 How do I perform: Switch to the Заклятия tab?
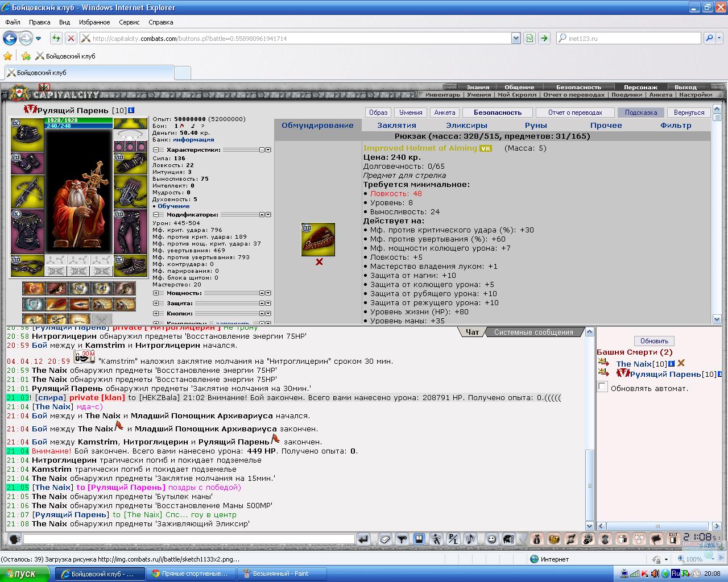[x=396, y=125]
